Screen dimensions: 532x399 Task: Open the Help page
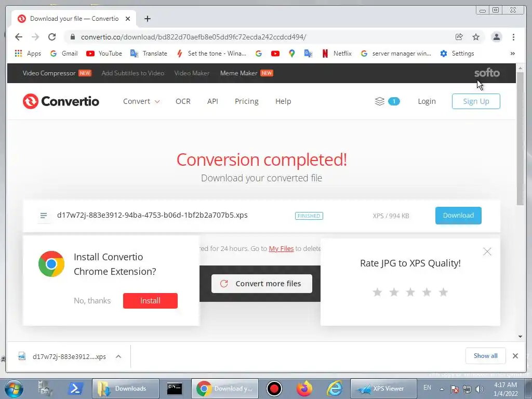tap(283, 101)
